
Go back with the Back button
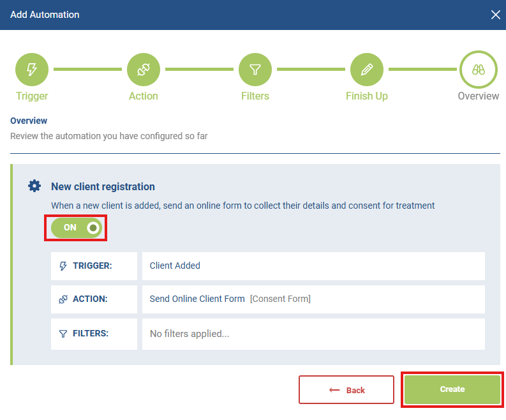(346, 389)
